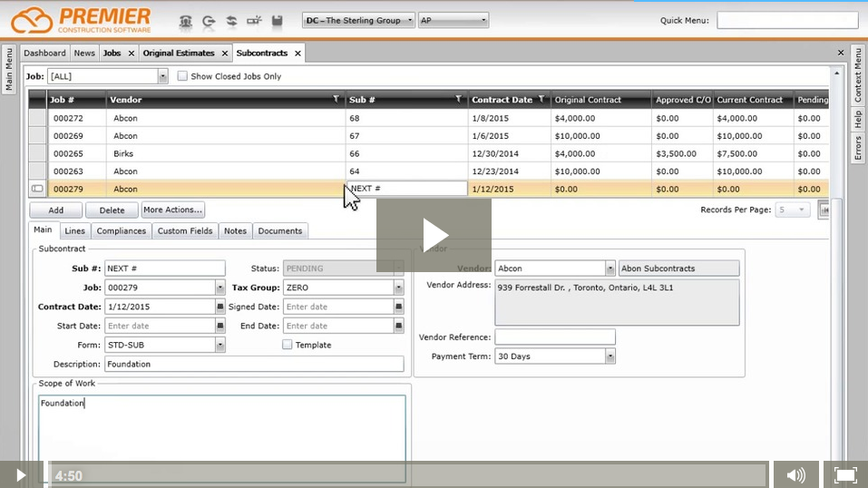Select the row for job 000265 Birks

[x=429, y=153]
